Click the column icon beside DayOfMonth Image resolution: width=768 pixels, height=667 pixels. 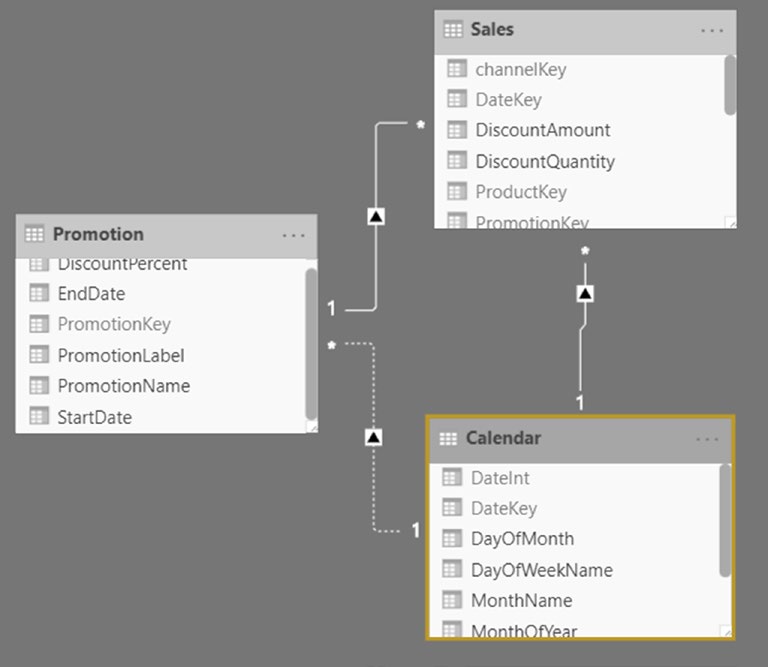point(452,539)
